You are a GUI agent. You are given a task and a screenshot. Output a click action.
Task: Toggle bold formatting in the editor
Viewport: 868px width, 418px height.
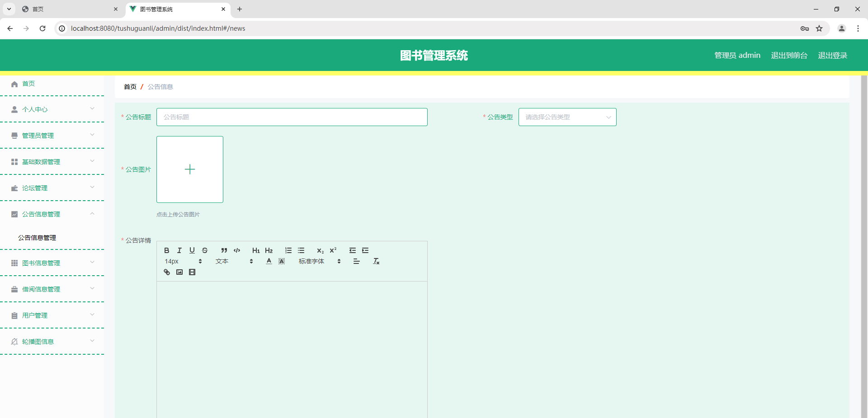[x=166, y=251]
